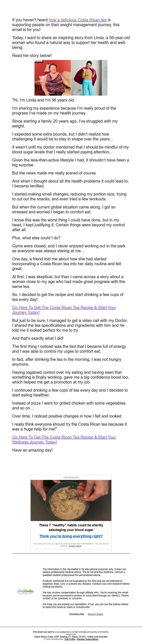Click Linda's after photo with pink coat

89,78
